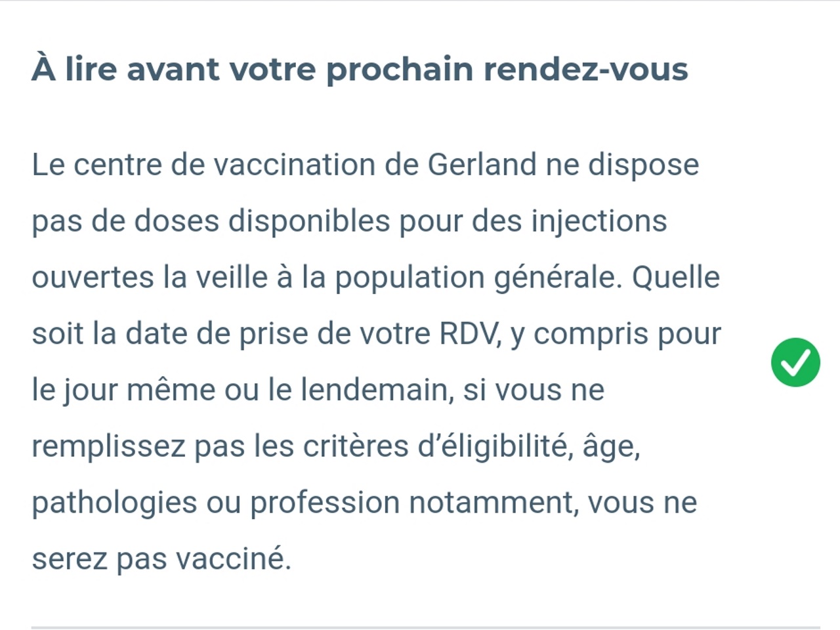This screenshot has height=630, width=840.
Task: Click the green checkmark icon
Action: tap(795, 362)
